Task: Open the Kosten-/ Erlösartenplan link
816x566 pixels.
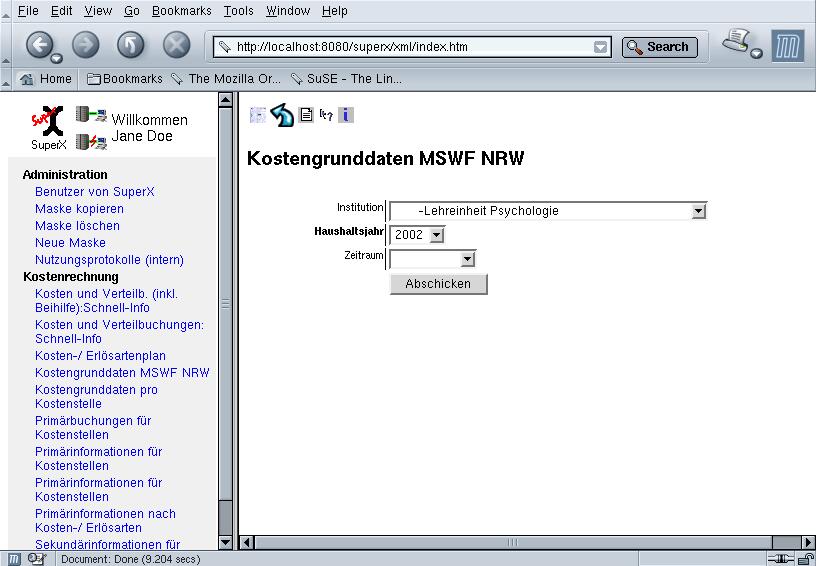Action: [x=100, y=356]
